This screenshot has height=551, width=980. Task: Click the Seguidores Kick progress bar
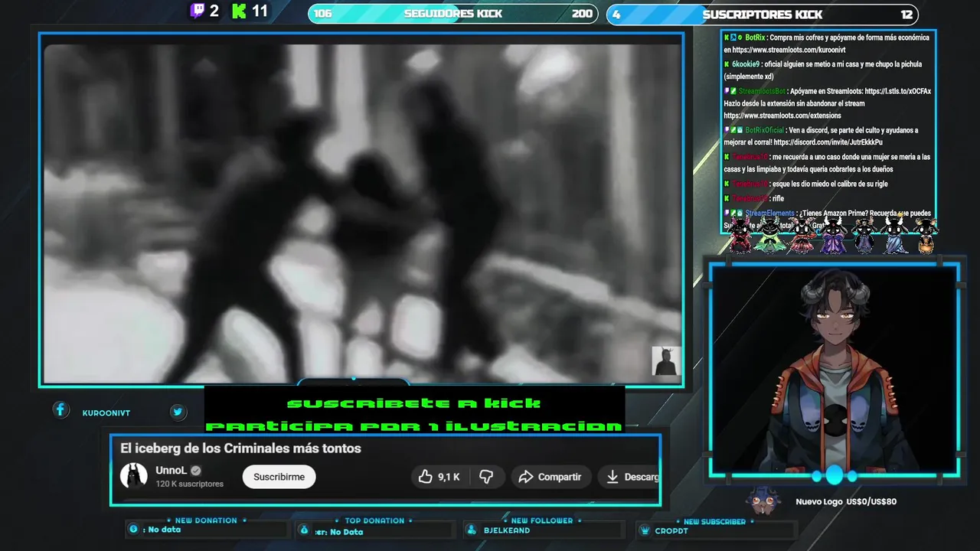coord(453,14)
